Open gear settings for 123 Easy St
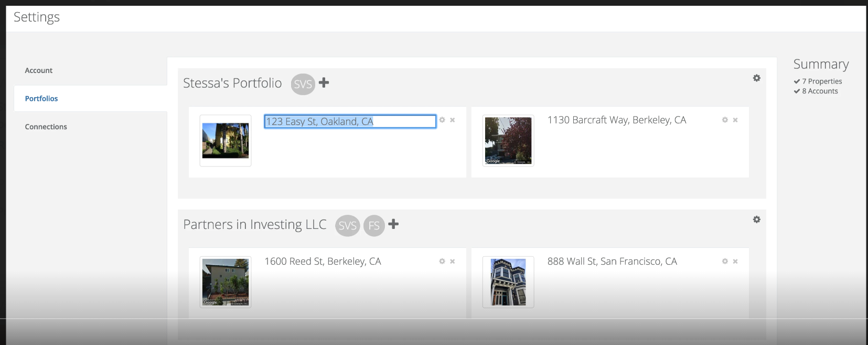868x345 pixels. click(442, 120)
